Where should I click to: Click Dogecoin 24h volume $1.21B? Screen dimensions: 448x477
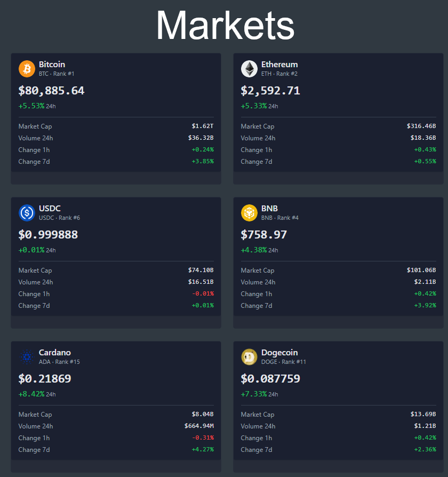tap(425, 426)
